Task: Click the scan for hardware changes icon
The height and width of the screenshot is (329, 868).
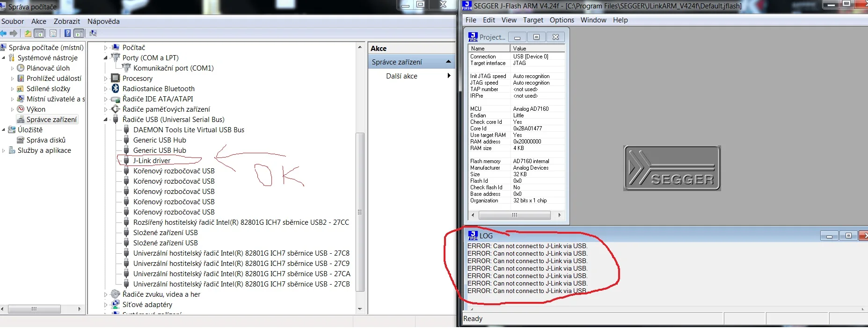Action: (x=93, y=33)
